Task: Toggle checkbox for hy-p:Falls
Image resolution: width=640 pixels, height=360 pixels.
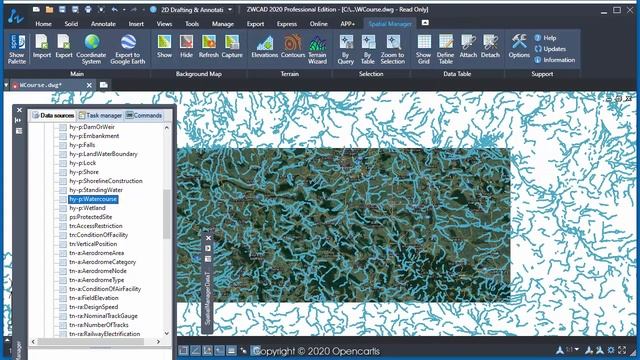Action: point(63,145)
